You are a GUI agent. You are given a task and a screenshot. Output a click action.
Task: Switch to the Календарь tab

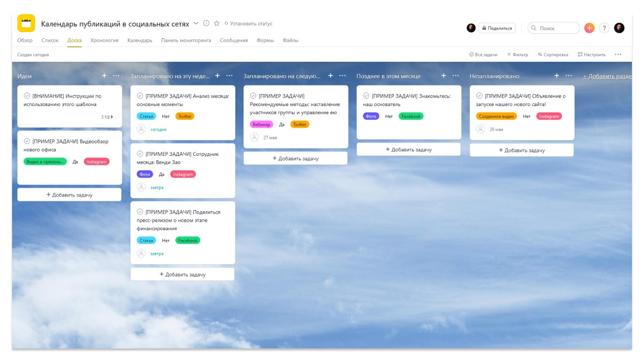tap(139, 40)
